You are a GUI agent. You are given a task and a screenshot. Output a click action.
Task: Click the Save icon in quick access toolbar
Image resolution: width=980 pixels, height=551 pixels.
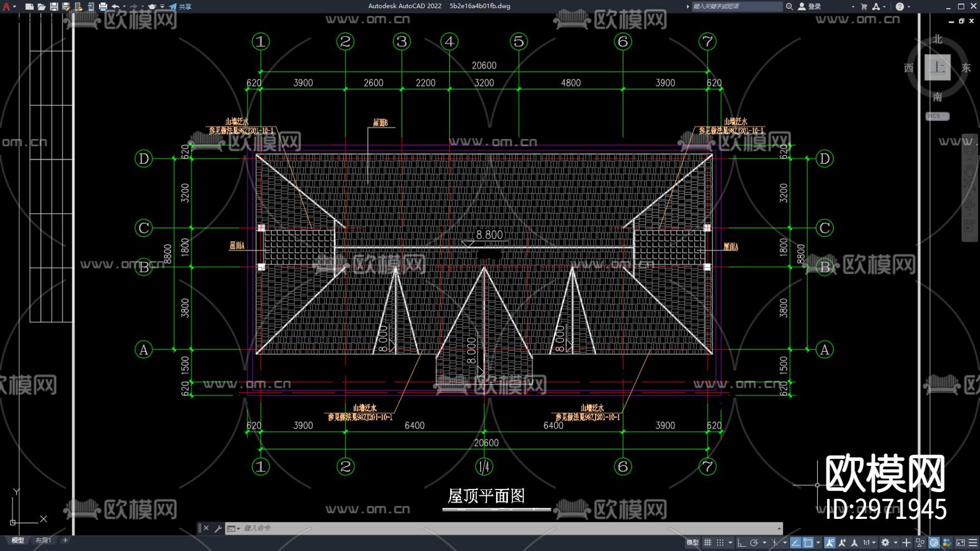click(54, 7)
